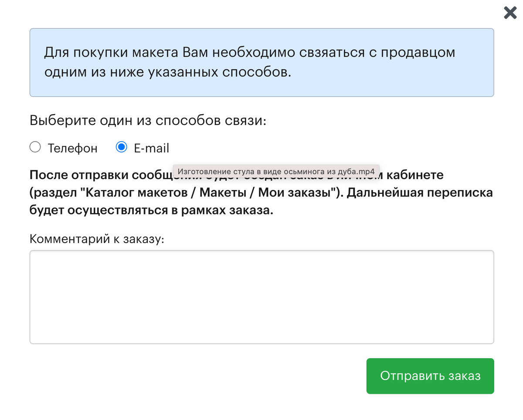Focus the order comment text area
Screen dimensions: 523x420
[261, 297]
